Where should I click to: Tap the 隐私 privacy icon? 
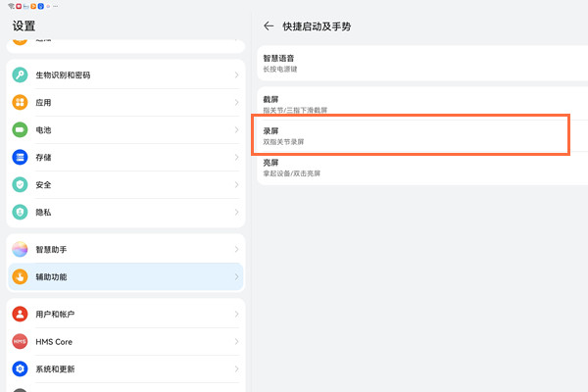21,212
